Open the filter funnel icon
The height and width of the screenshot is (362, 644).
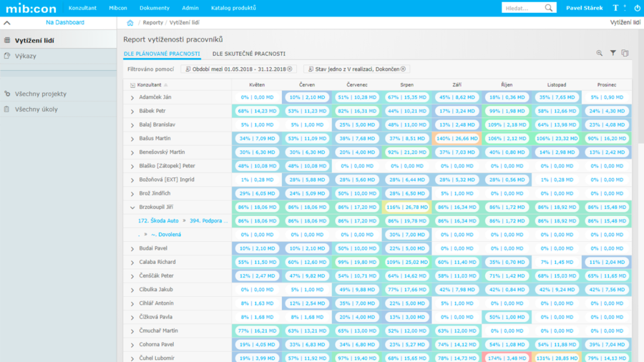pos(613,53)
